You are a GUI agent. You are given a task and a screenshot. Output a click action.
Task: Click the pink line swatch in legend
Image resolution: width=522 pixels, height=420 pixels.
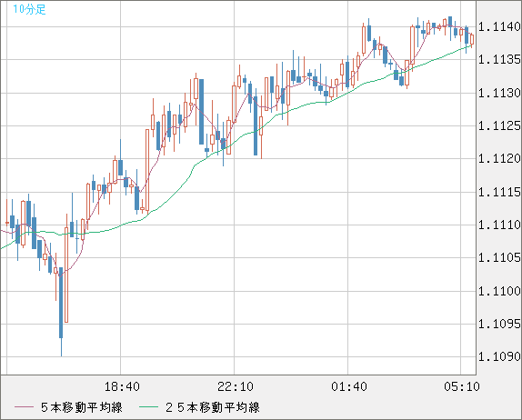24,407
